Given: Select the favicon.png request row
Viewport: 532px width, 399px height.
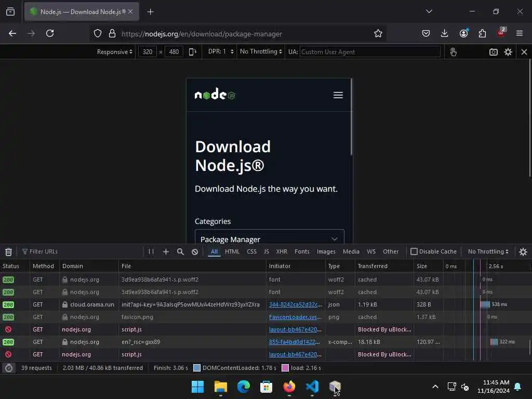Looking at the screenshot, I should coord(264,317).
